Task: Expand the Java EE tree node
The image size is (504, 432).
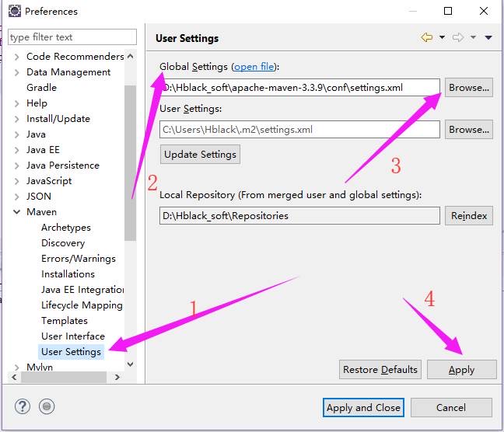Action: pyautogui.click(x=17, y=150)
